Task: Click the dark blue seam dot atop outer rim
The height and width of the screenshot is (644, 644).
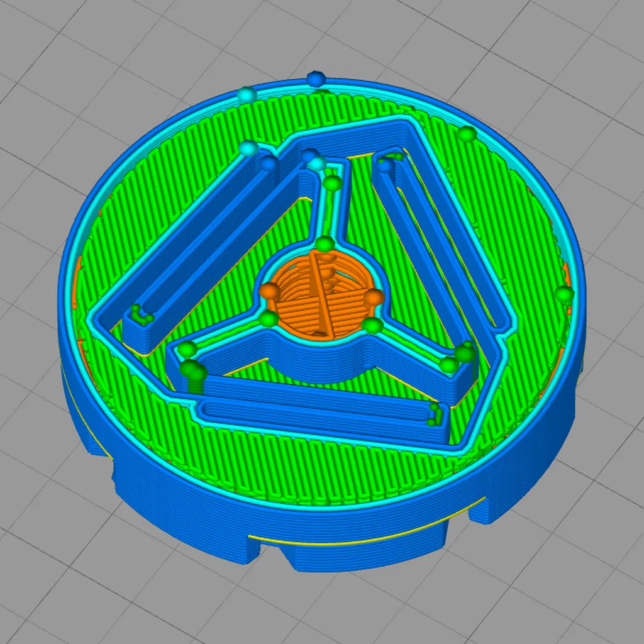Action: [316, 79]
